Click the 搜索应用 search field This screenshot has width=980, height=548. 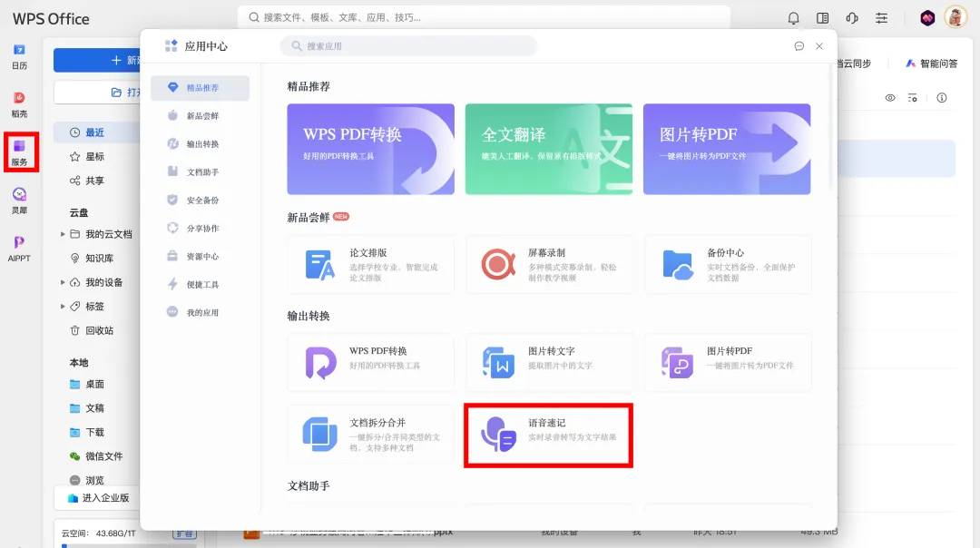[x=408, y=46]
